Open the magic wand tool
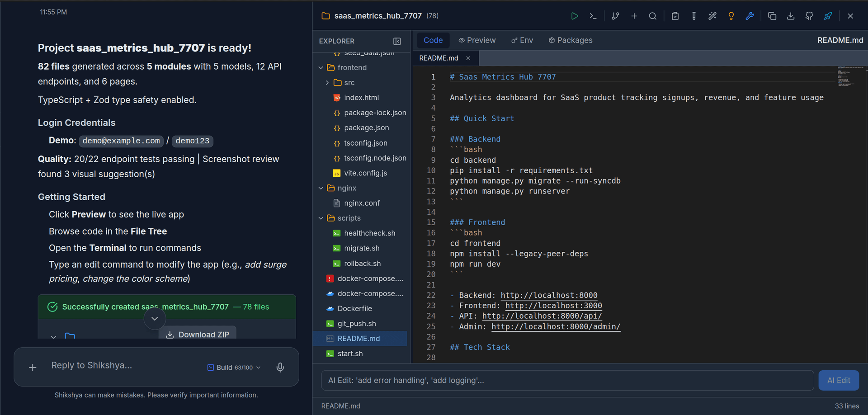The image size is (868, 415). click(712, 16)
